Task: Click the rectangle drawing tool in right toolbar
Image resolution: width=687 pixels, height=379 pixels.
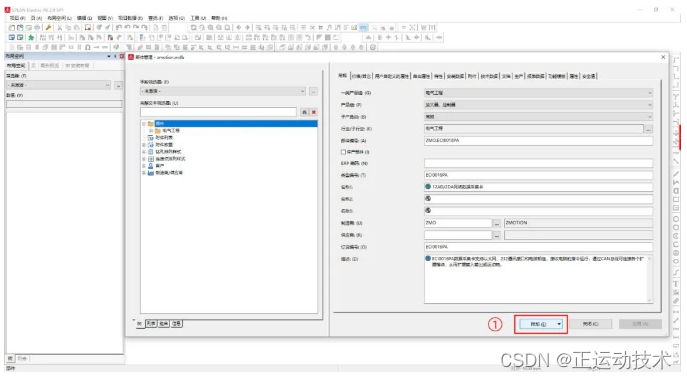Action: 676,200
